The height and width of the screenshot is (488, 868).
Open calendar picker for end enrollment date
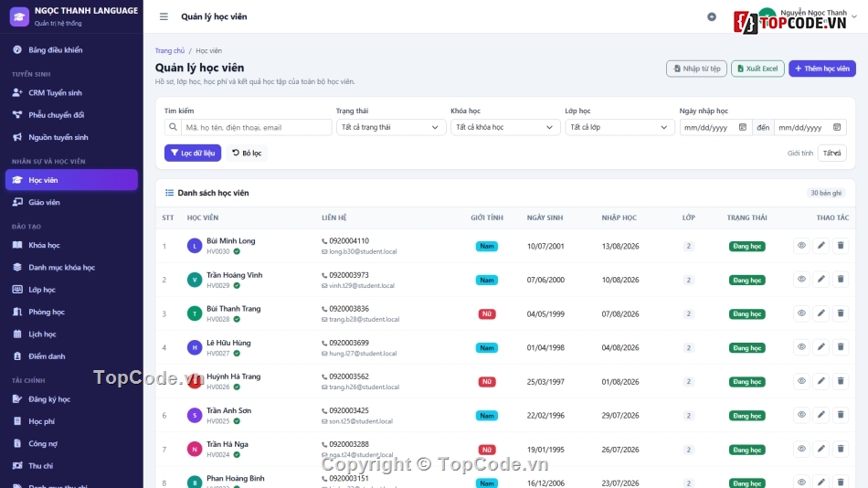coord(837,127)
